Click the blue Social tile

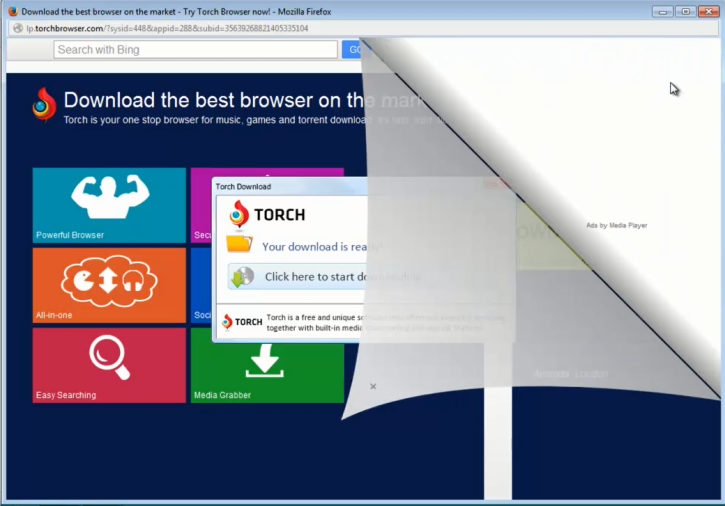pyautogui.click(x=202, y=285)
